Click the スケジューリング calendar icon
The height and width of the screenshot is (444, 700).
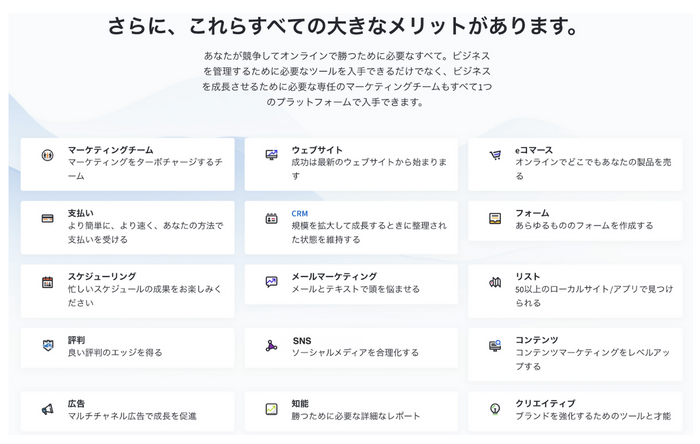pos(47,282)
